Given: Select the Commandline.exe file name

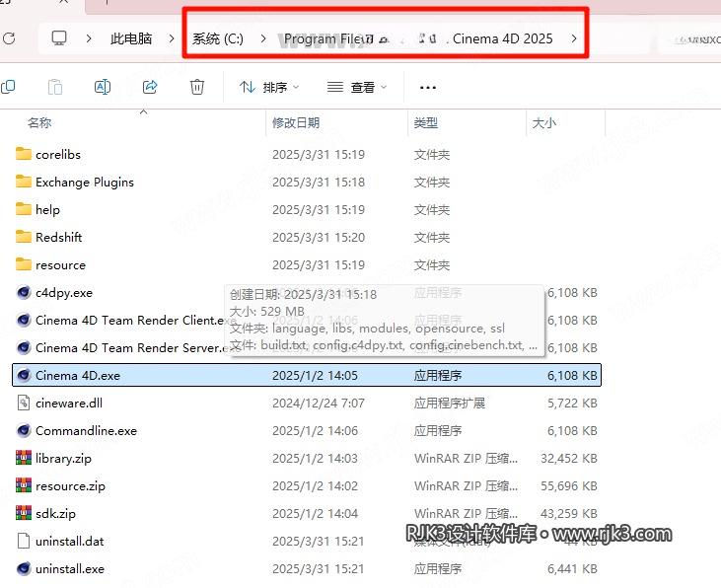Looking at the screenshot, I should [x=87, y=431].
